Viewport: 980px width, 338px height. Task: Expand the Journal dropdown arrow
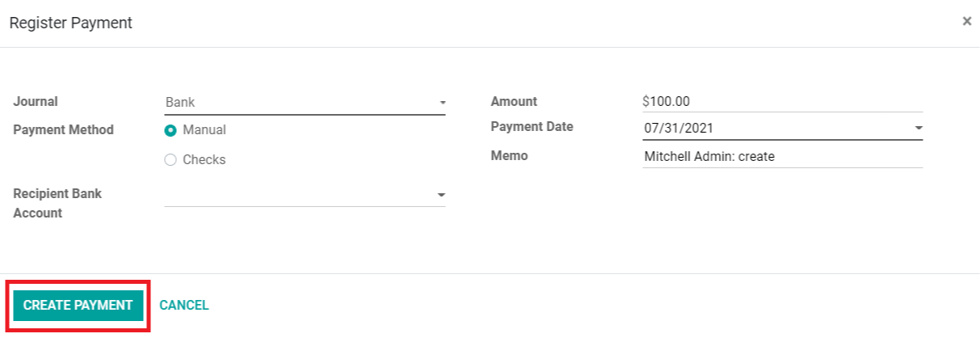click(442, 104)
